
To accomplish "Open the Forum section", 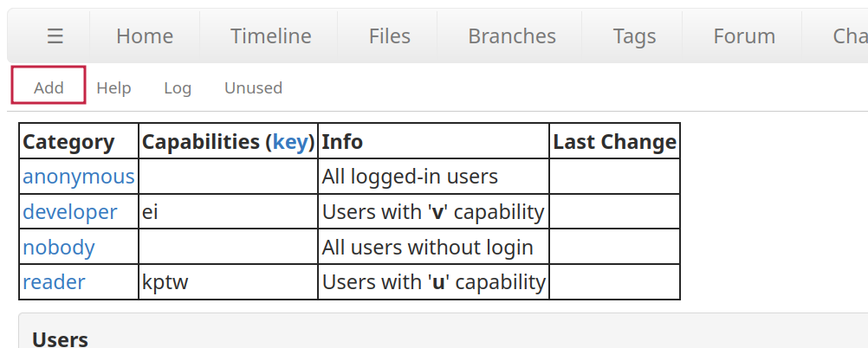I will click(x=743, y=36).
